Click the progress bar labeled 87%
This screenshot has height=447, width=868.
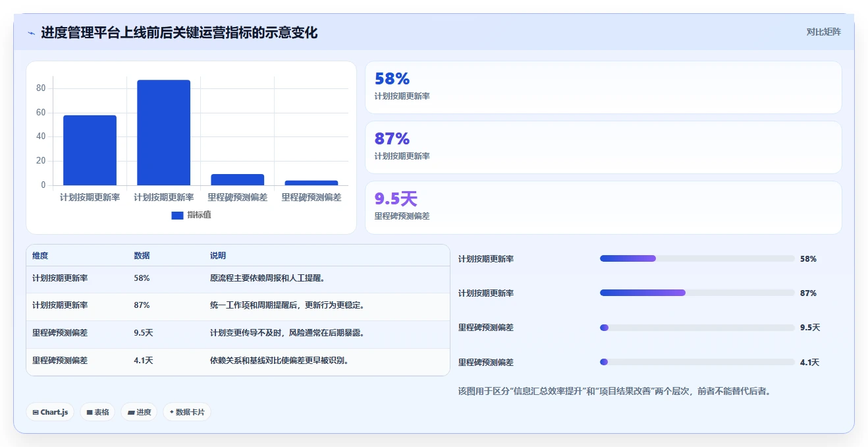pyautogui.click(x=697, y=293)
